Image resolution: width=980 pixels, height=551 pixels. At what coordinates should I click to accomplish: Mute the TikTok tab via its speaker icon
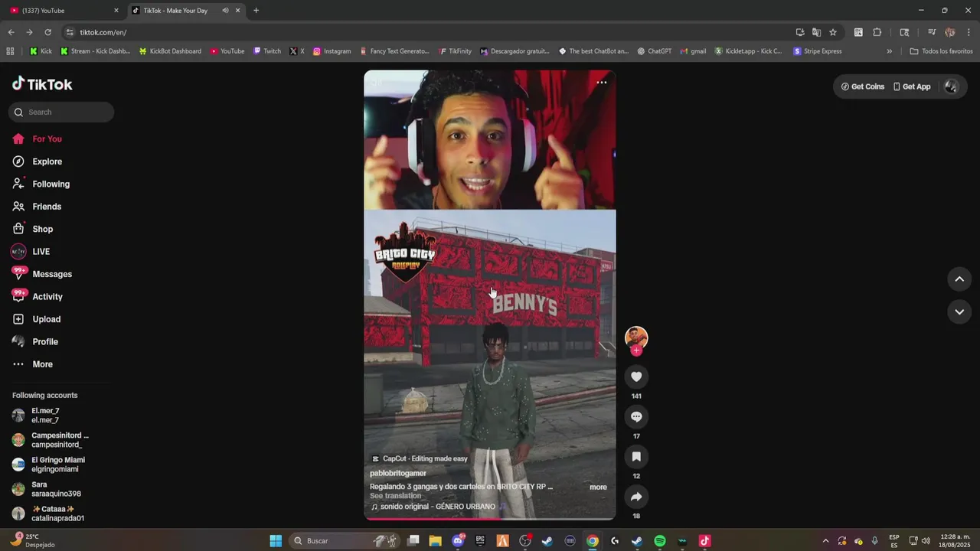tap(225, 11)
